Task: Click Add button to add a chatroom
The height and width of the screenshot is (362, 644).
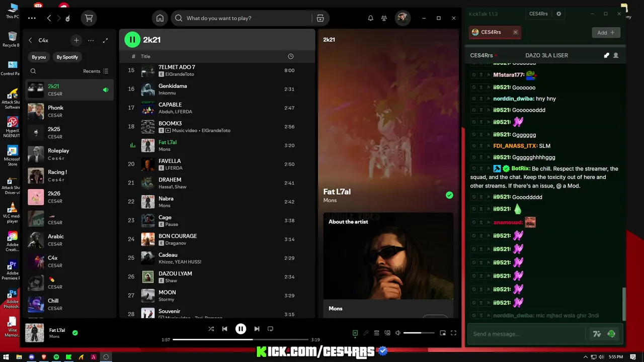Action: 606,33
